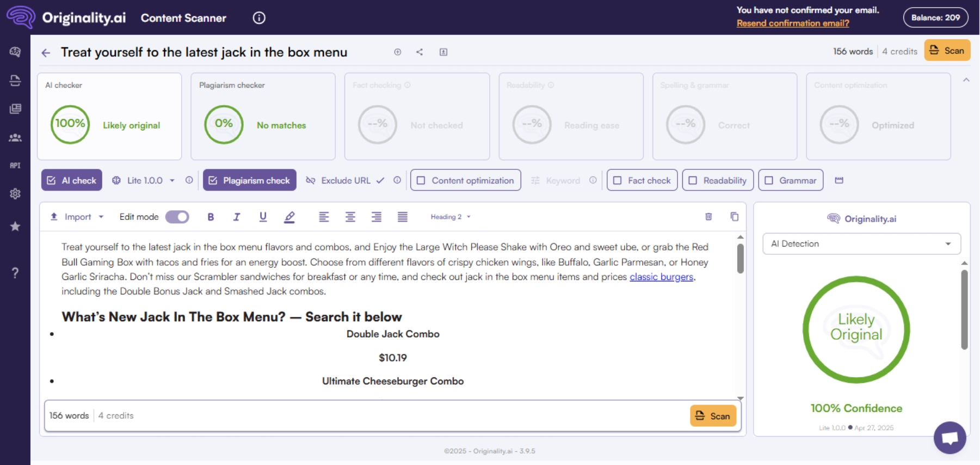Screen dimensions: 980x465
Task: Open the Heading 2 style dropdown
Action: point(451,217)
